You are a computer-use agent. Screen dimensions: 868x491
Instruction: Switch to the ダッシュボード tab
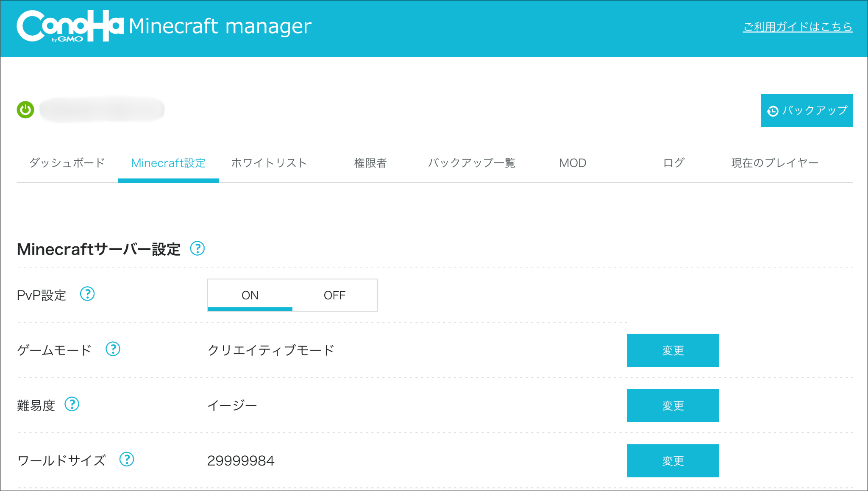tap(67, 163)
